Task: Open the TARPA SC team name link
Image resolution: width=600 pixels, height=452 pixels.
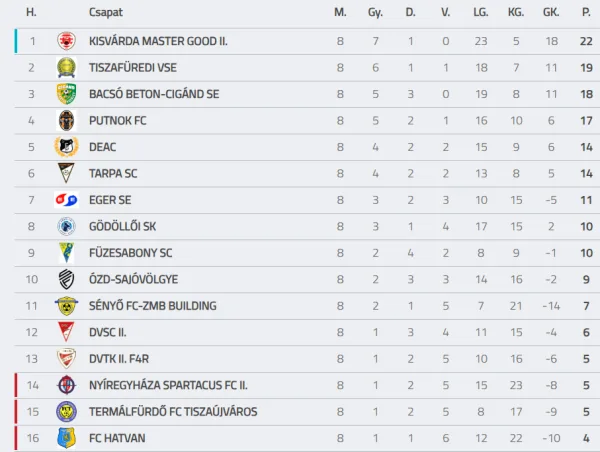Action: (x=113, y=173)
